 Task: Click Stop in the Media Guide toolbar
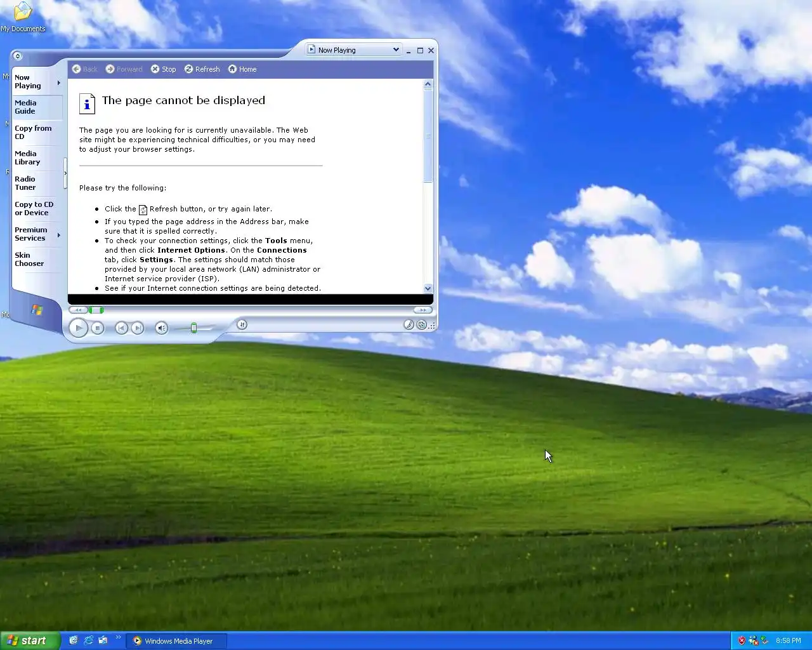(x=164, y=69)
